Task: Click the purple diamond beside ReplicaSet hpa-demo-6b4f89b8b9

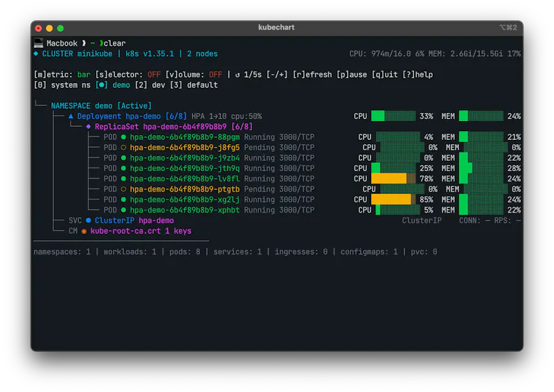Action: [89, 127]
